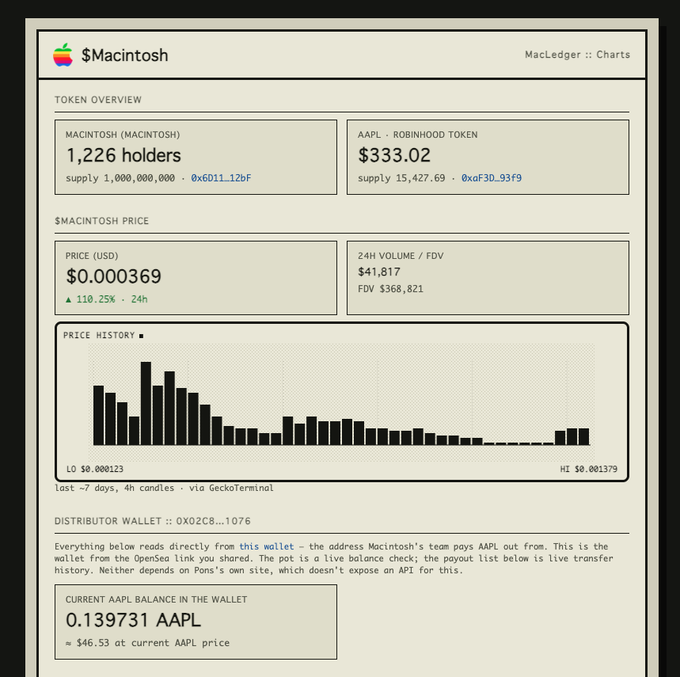Open the 0xaF3D…93f9 contract address link
Image resolution: width=680 pixels, height=677 pixels.
(x=491, y=178)
